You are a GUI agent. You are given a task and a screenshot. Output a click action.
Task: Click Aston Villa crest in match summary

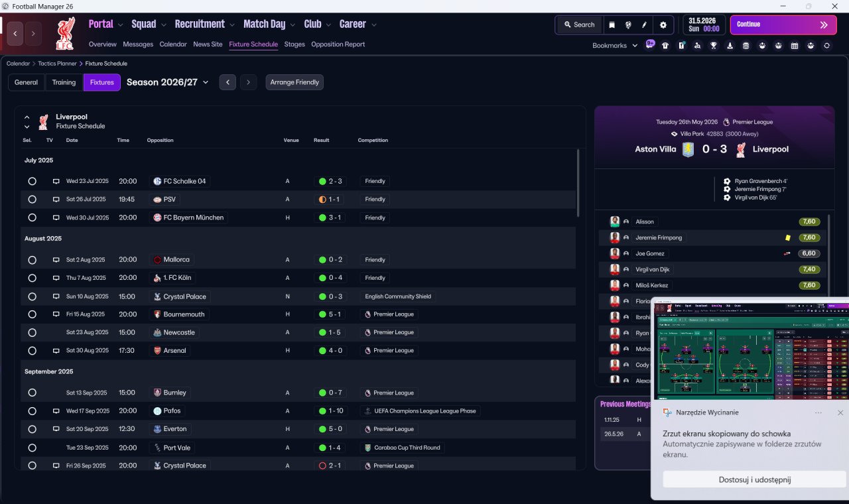[688, 149]
